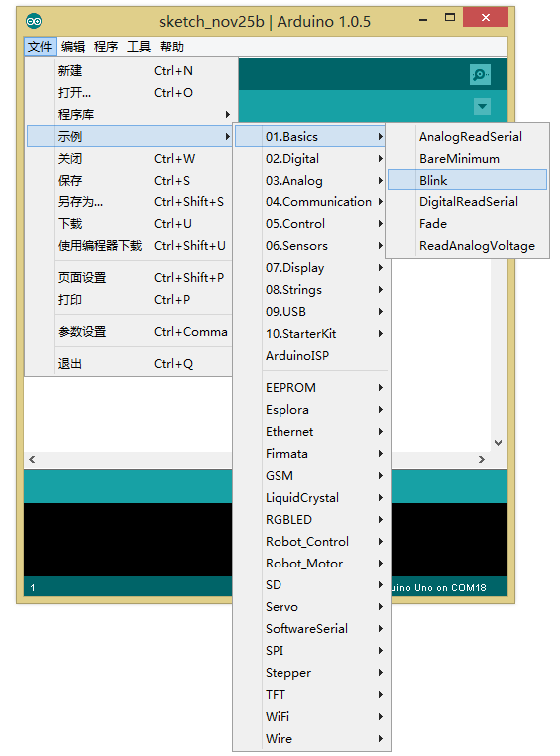Open the Serial Monitor magnifier icon
The image size is (560, 756).
(480, 74)
